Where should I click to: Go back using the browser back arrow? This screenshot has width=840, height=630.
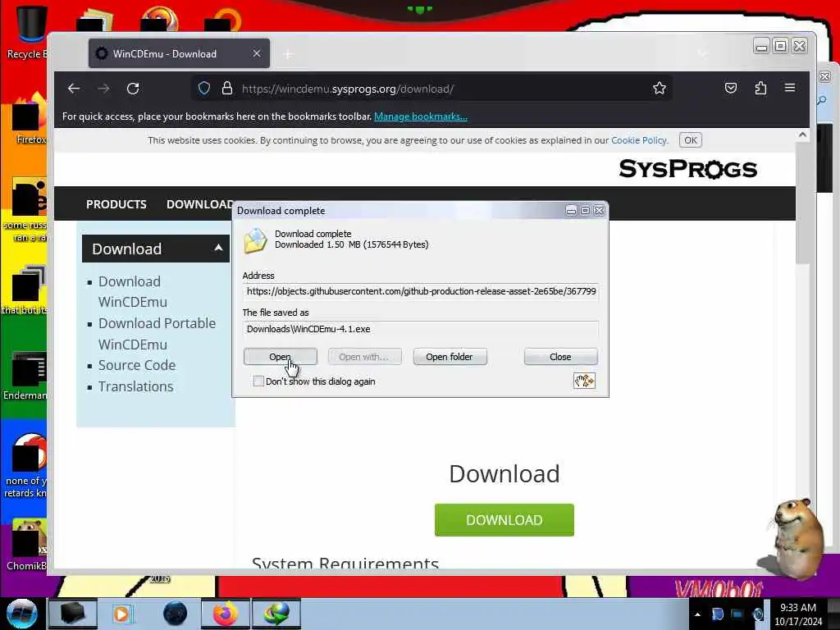click(x=74, y=89)
